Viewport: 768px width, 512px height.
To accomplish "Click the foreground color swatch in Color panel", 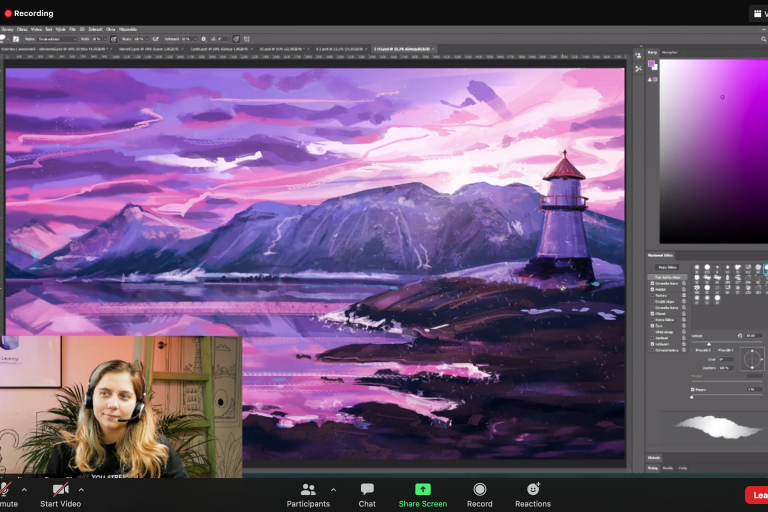I will (x=652, y=65).
